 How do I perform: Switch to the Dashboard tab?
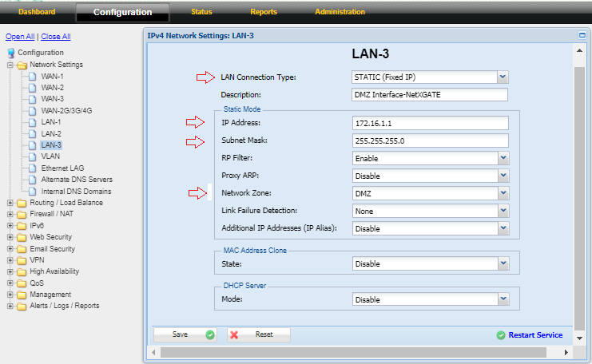pyautogui.click(x=37, y=12)
